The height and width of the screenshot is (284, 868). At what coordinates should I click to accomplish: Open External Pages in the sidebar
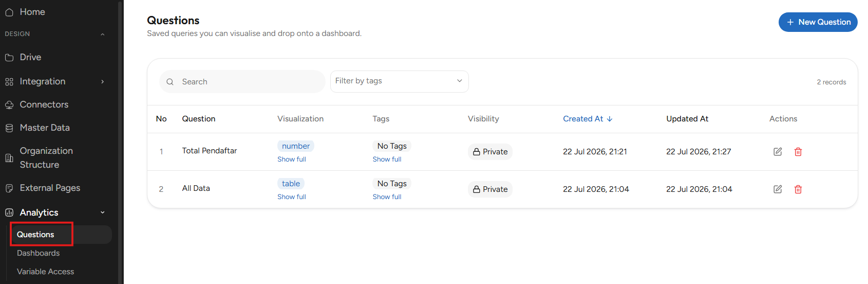pyautogui.click(x=50, y=188)
